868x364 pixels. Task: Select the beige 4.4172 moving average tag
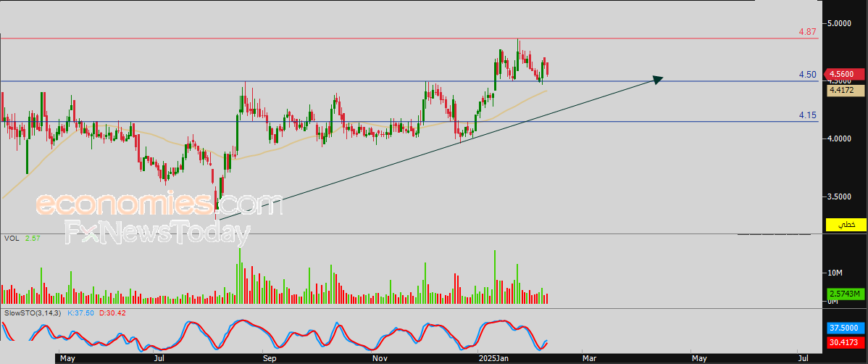[846, 91]
